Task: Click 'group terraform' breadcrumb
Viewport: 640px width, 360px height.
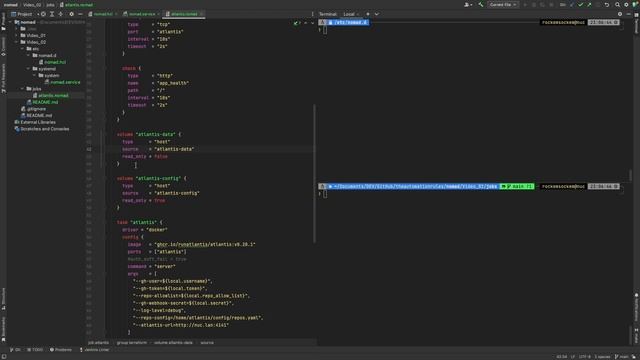Action: pyautogui.click(x=131, y=342)
